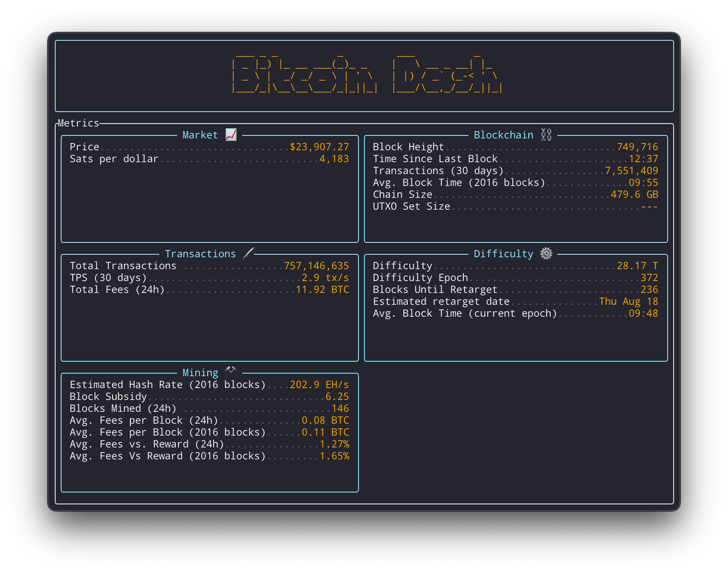
Task: Click the TPS (30 days) label
Action: pyautogui.click(x=108, y=278)
